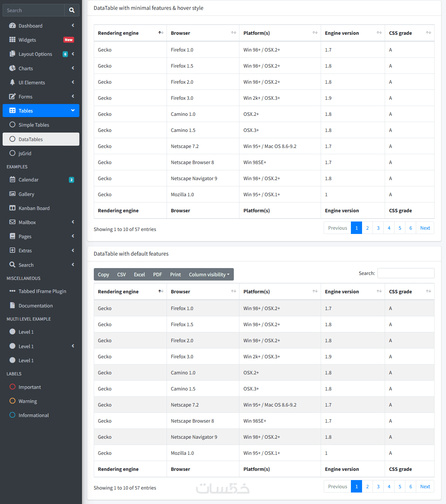Expand the Search menu item chevron
This screenshot has width=446, height=504.
73,264
